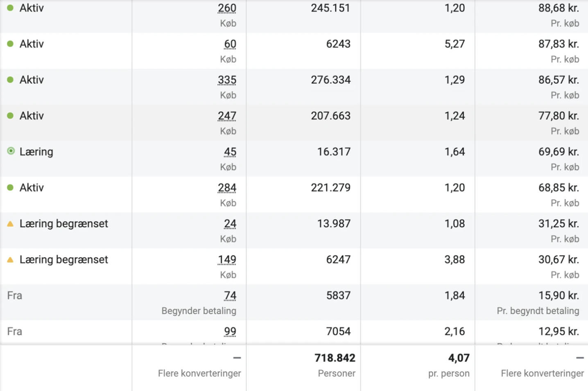Select the 4,07 pr. person total
Screen dimensions: 588x391
(459, 358)
